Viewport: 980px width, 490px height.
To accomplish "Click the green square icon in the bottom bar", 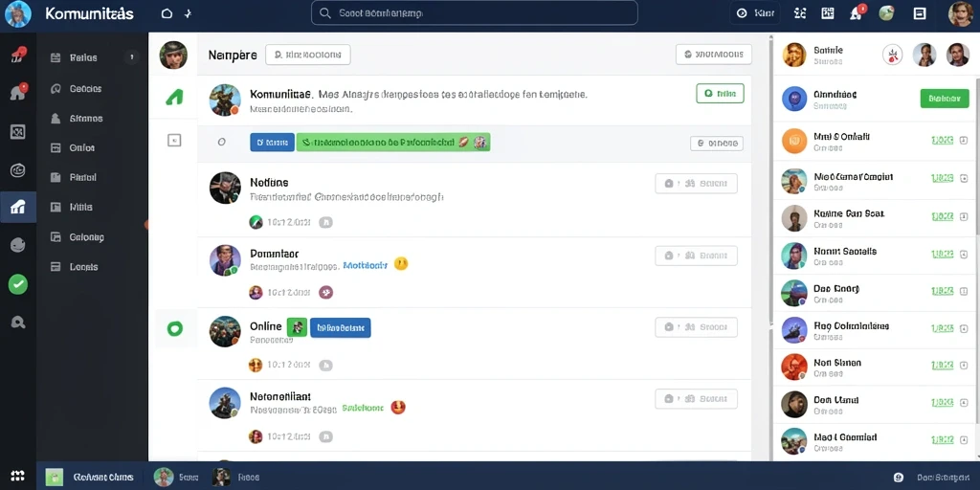I will pos(55,477).
